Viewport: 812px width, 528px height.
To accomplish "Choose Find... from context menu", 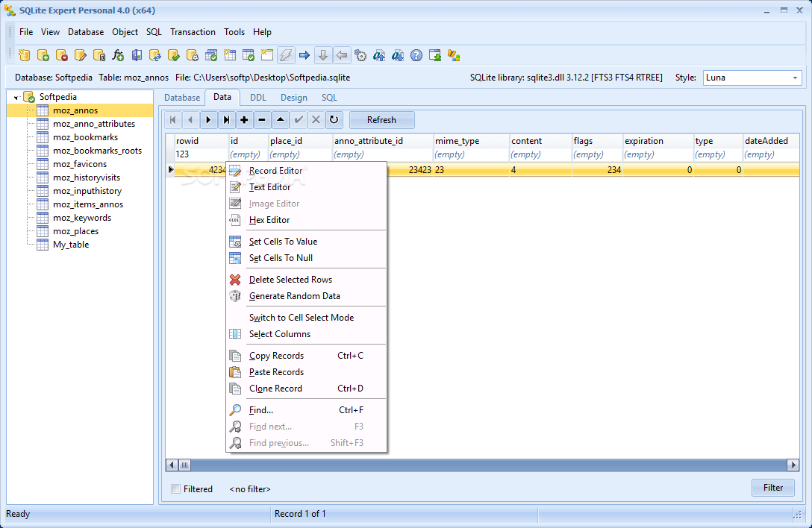I will pyautogui.click(x=307, y=410).
